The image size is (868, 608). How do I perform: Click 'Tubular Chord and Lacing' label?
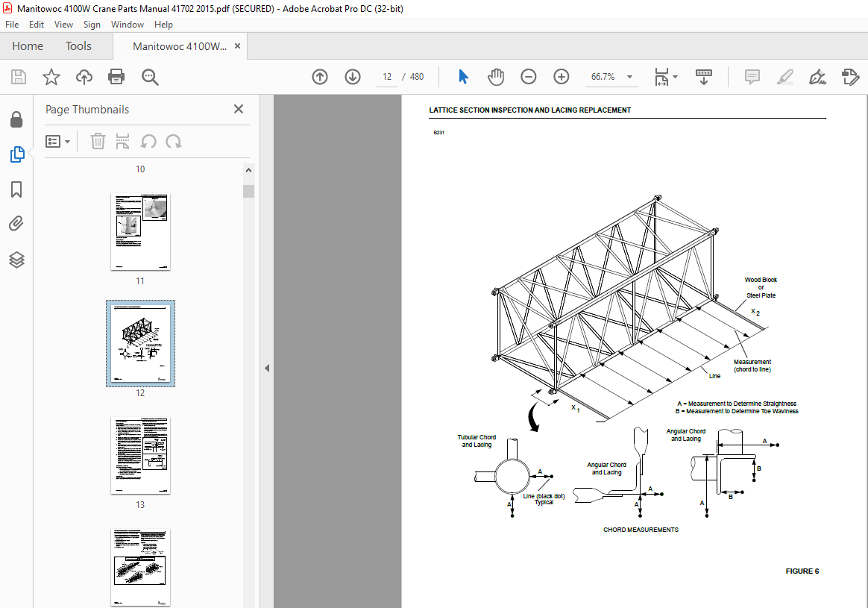click(x=477, y=441)
